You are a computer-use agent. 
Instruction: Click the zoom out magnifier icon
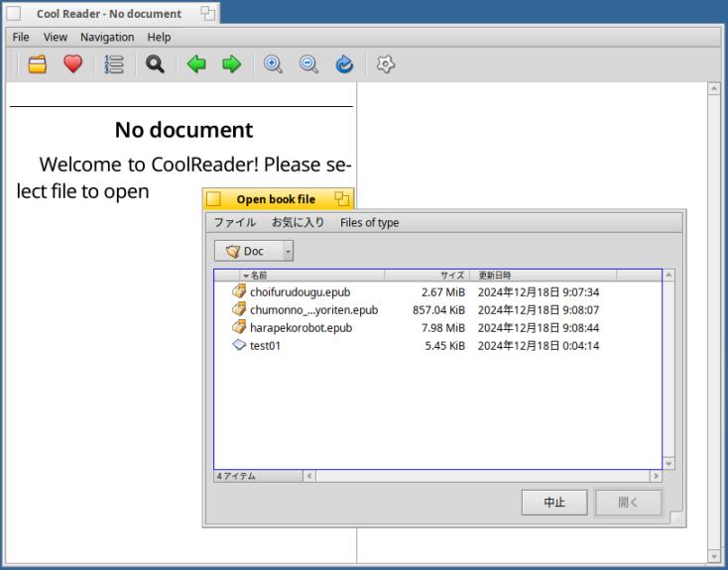click(308, 64)
